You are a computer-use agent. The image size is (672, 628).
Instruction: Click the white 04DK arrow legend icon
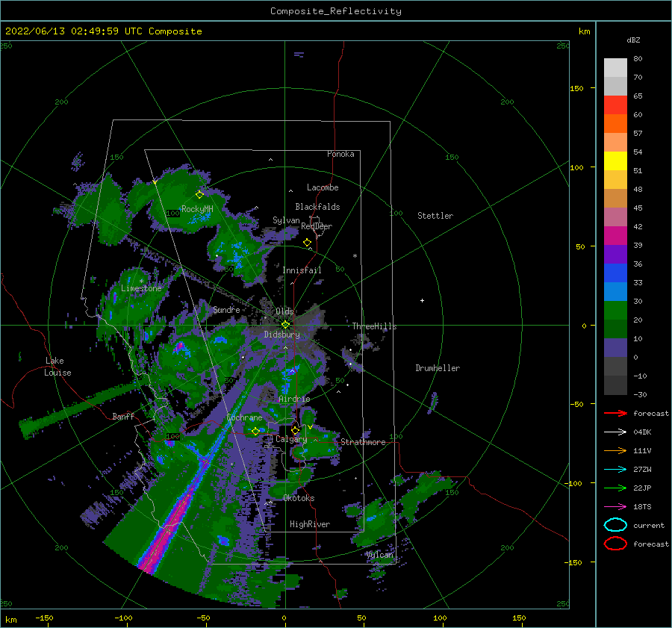(x=615, y=432)
